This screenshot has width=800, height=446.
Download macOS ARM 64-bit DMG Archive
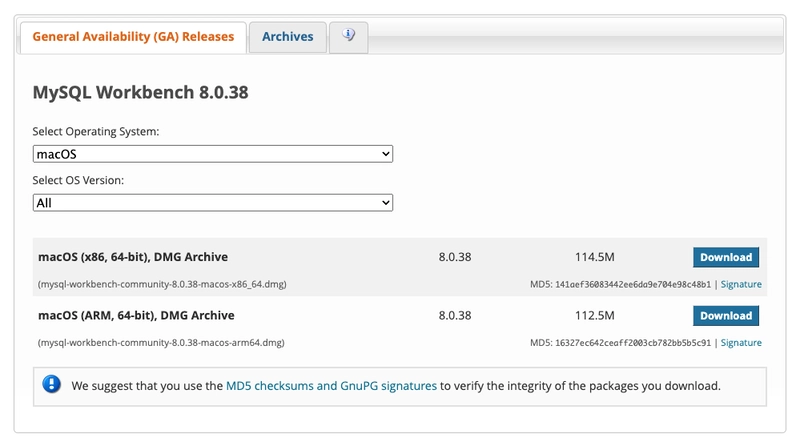point(726,315)
